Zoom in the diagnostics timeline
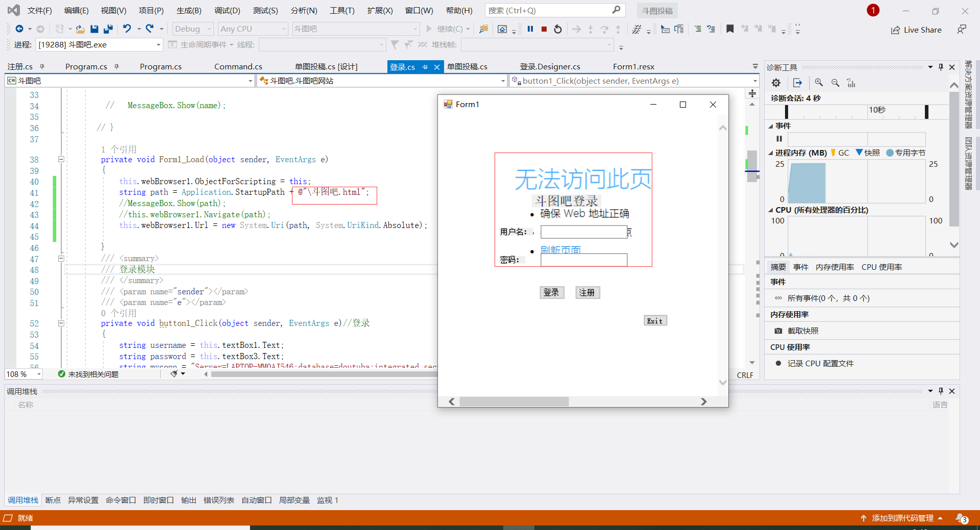The height and width of the screenshot is (530, 980). 819,83
